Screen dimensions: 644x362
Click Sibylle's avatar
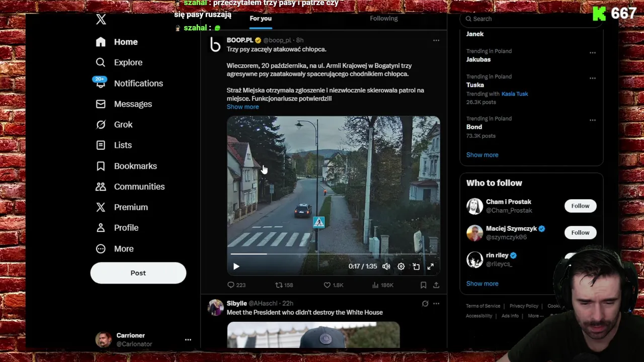[x=215, y=308]
